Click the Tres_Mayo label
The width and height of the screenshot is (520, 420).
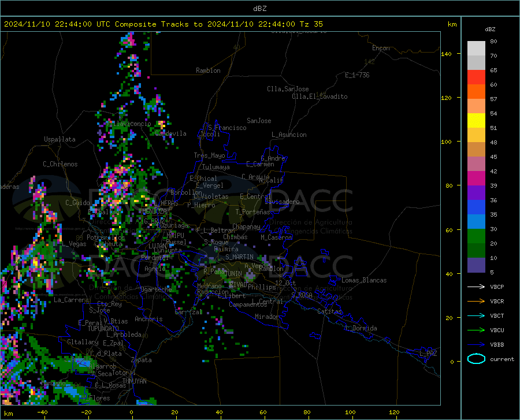point(209,155)
